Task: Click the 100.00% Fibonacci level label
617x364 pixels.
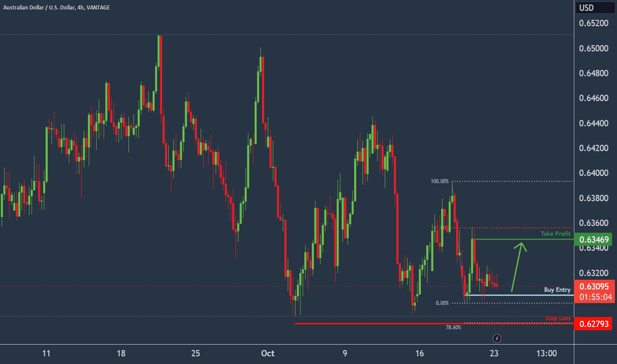Action: pos(440,181)
